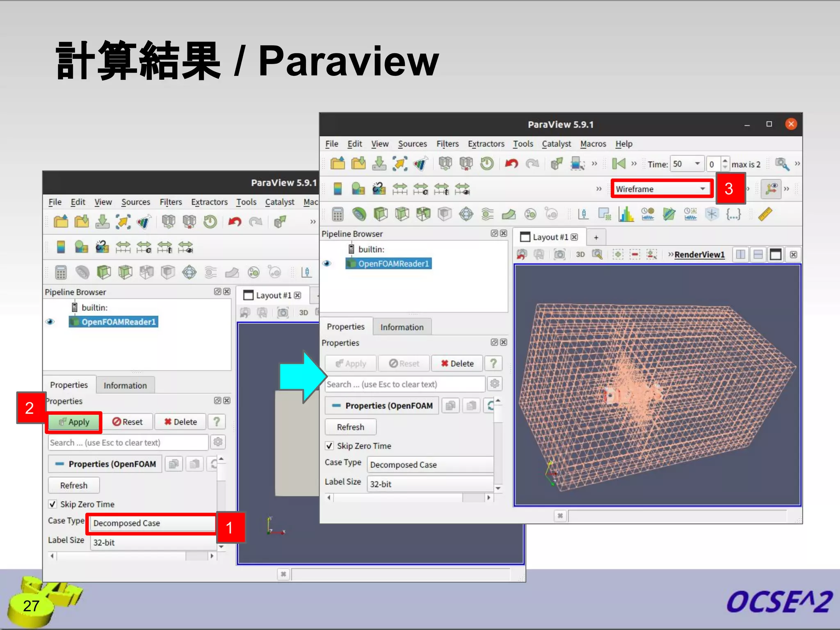
Task: Select OpenFOAMReader1 in right Pipeline Browser
Action: point(389,263)
